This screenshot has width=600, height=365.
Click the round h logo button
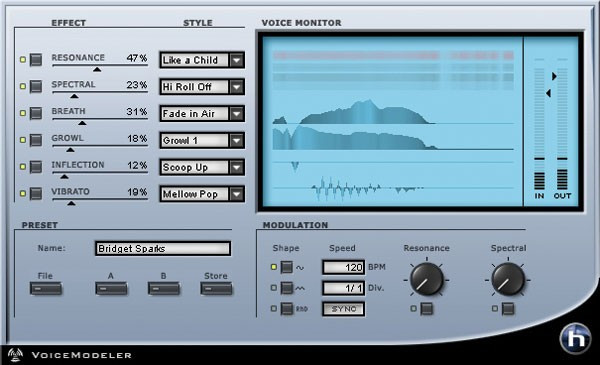[575, 338]
